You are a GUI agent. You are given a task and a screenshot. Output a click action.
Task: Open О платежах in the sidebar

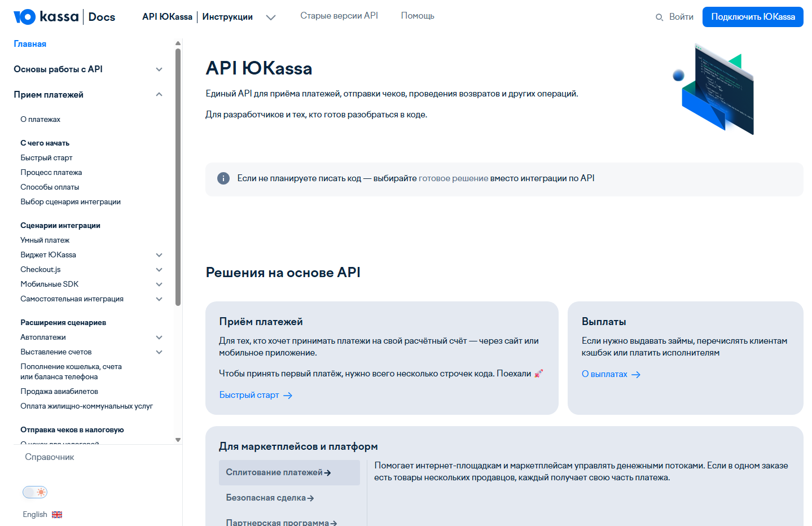(40, 120)
